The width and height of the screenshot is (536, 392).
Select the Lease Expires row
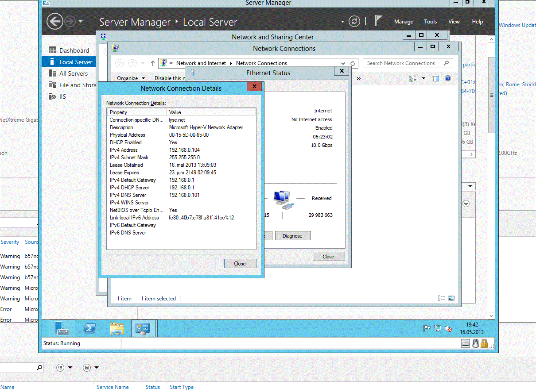point(181,173)
